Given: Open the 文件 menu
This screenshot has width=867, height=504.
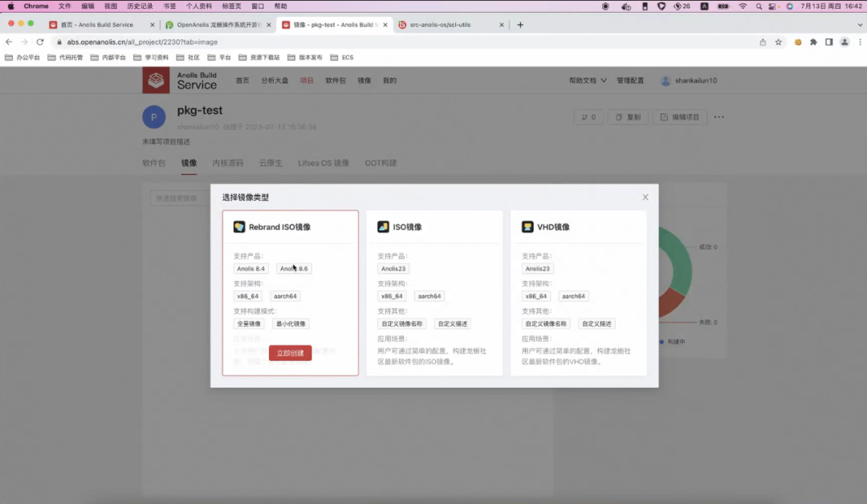Looking at the screenshot, I should pos(65,6).
